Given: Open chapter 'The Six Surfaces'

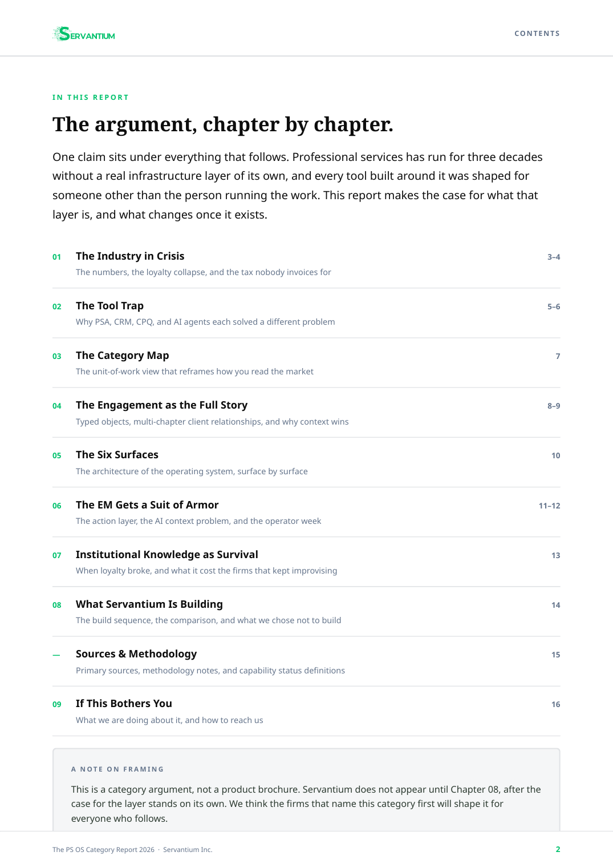Looking at the screenshot, I should click(x=117, y=455).
